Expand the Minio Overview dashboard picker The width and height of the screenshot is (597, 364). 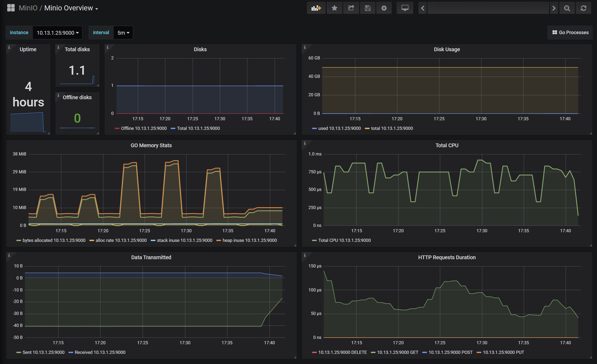(x=71, y=8)
